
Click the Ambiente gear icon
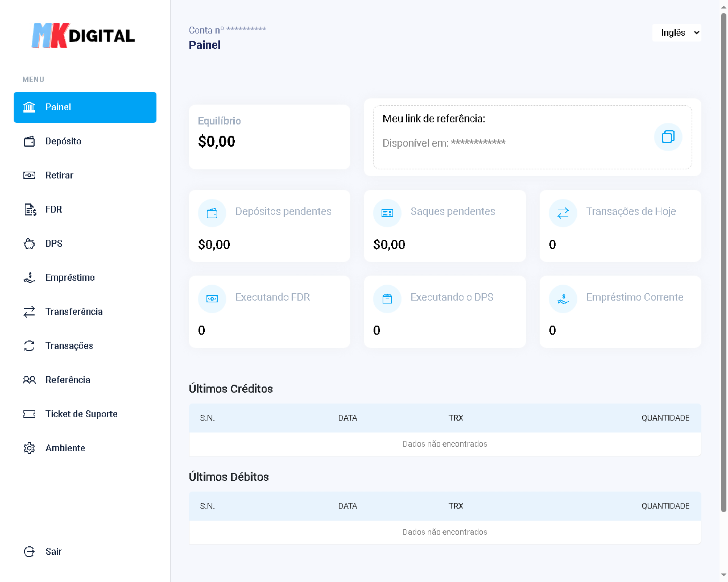click(29, 448)
